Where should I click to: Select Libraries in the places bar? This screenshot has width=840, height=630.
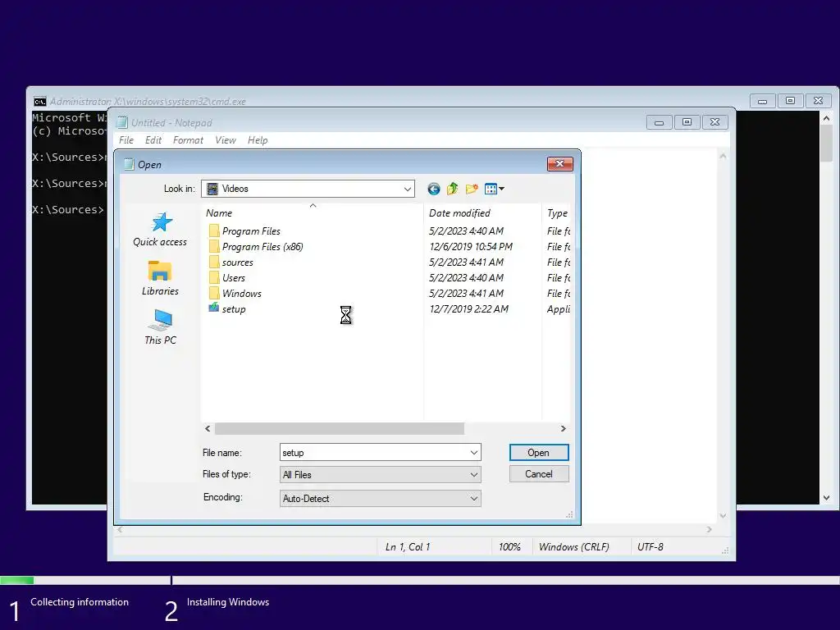(160, 278)
